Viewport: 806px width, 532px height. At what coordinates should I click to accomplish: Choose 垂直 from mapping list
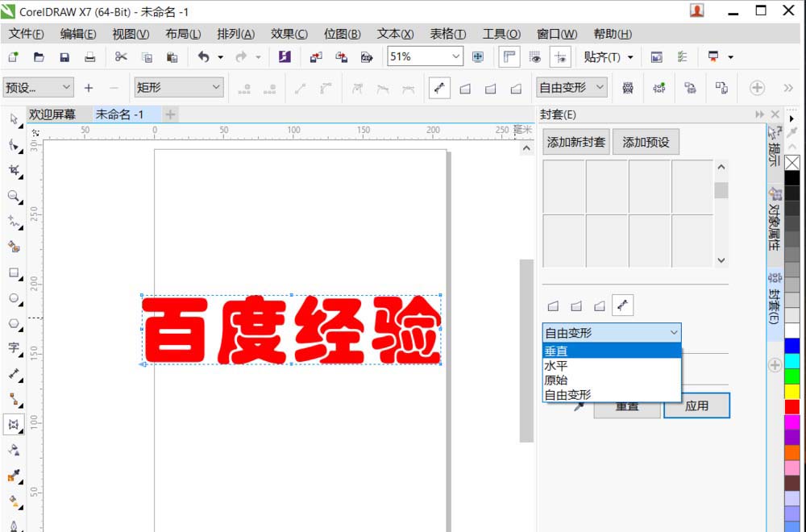(612, 351)
